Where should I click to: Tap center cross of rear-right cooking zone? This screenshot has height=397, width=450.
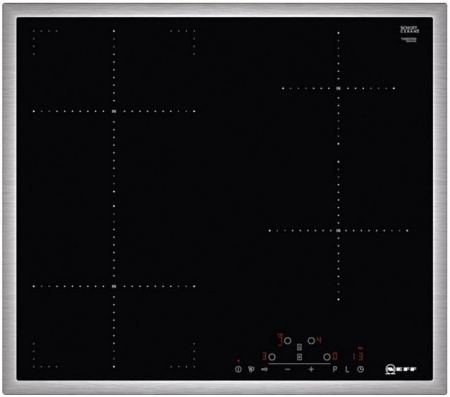click(x=338, y=88)
